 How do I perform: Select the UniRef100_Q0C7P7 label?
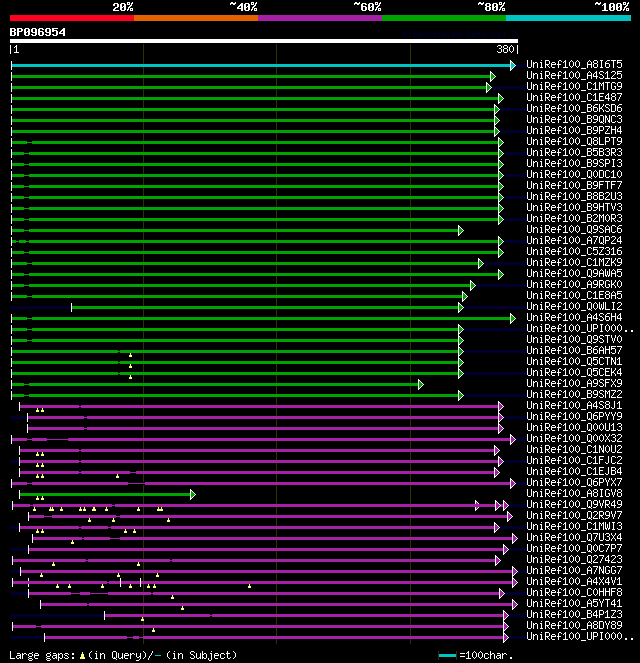pyautogui.click(x=574, y=548)
